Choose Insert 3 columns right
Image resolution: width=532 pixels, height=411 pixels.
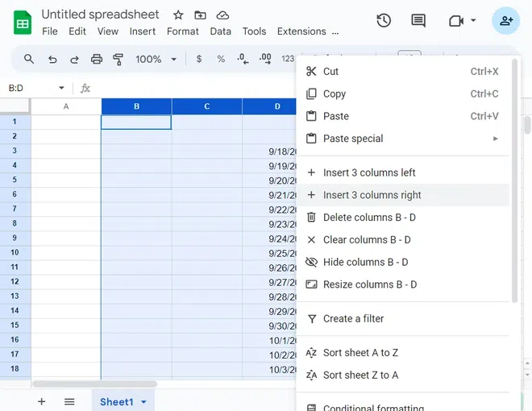372,195
